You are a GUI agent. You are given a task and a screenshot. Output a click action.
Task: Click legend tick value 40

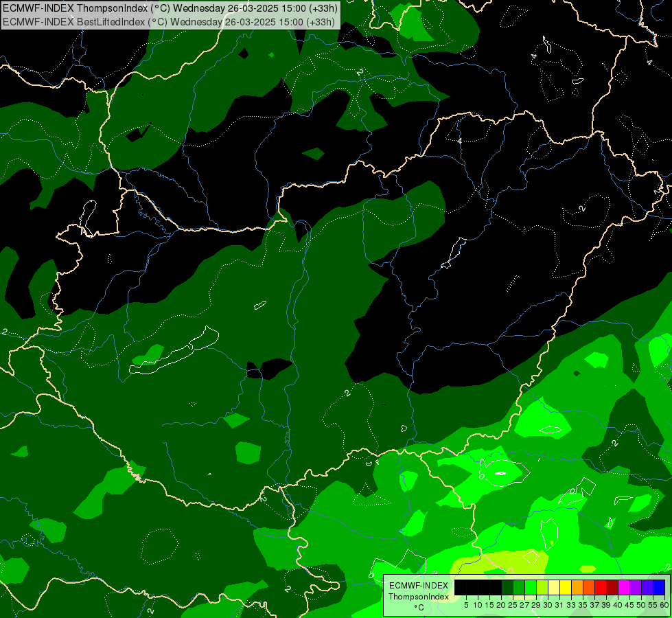(x=618, y=605)
